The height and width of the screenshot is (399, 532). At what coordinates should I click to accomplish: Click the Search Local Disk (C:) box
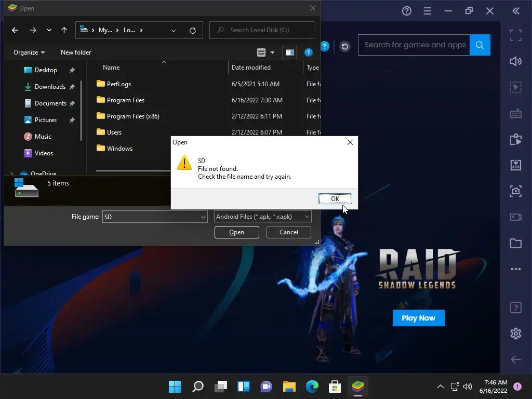pos(262,30)
